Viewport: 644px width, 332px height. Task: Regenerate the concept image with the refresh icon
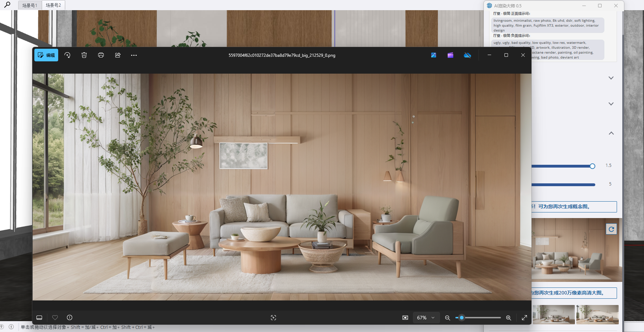tap(611, 229)
